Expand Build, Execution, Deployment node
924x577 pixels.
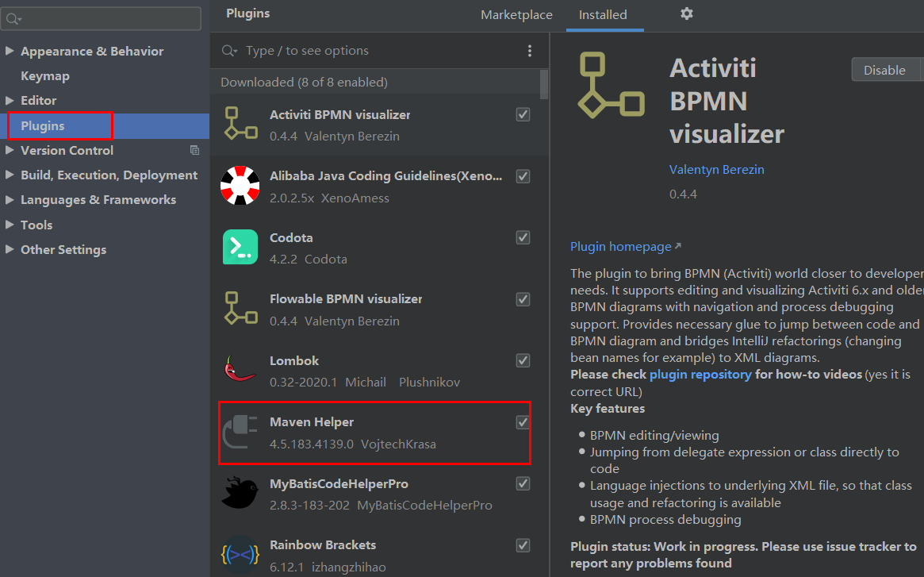10,175
